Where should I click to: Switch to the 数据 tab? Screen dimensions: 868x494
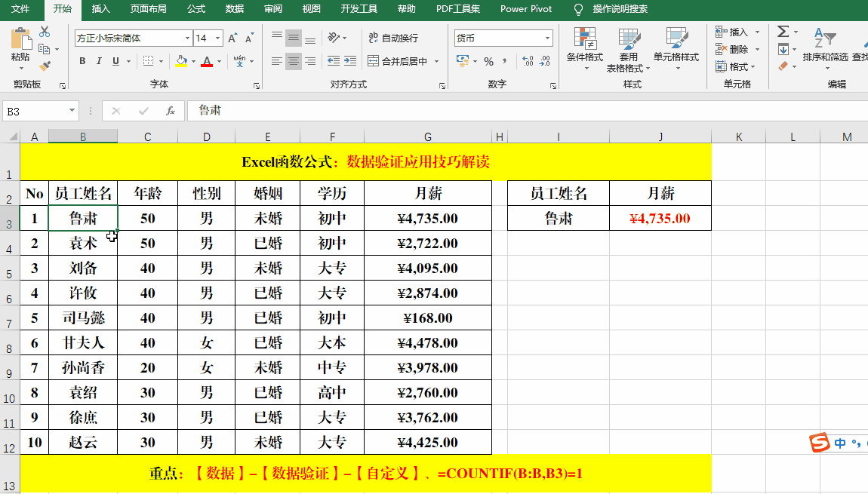click(x=235, y=9)
